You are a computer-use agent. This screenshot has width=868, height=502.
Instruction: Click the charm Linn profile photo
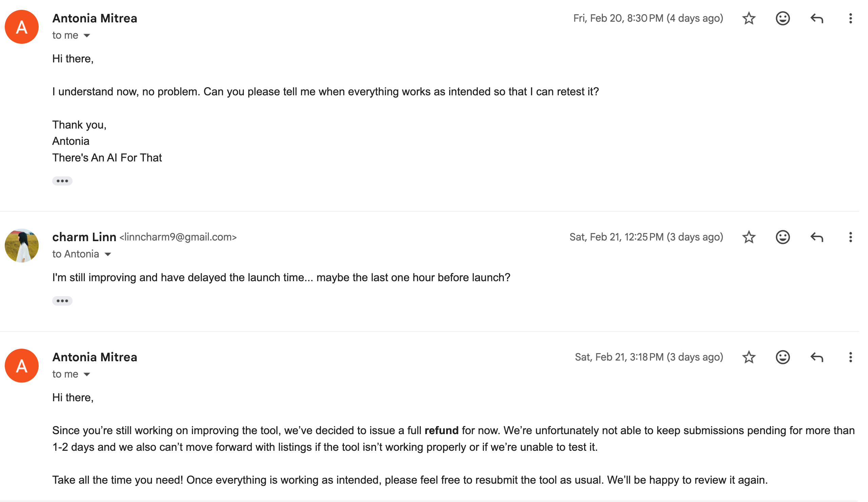click(22, 245)
